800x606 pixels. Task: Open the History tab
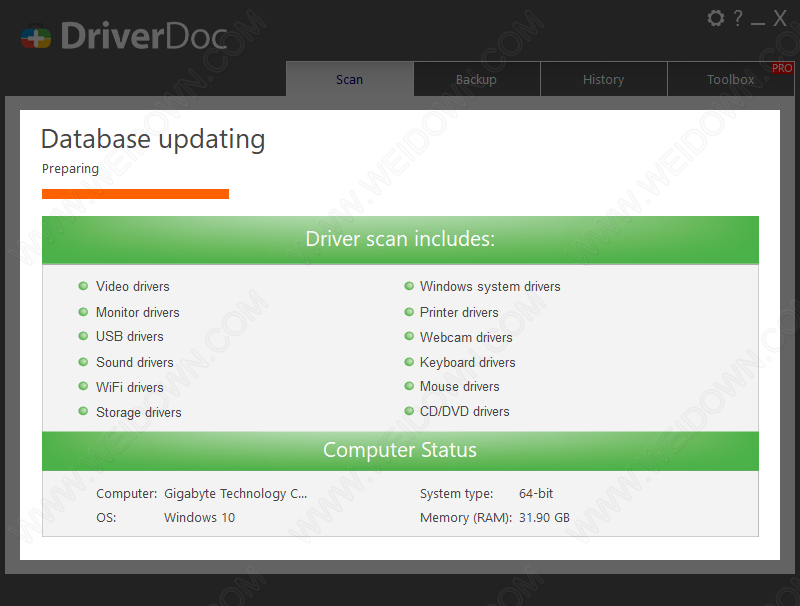(604, 79)
